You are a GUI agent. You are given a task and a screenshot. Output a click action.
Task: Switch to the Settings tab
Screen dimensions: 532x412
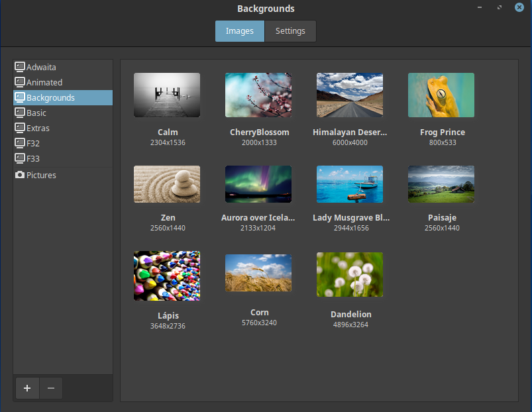tap(290, 31)
